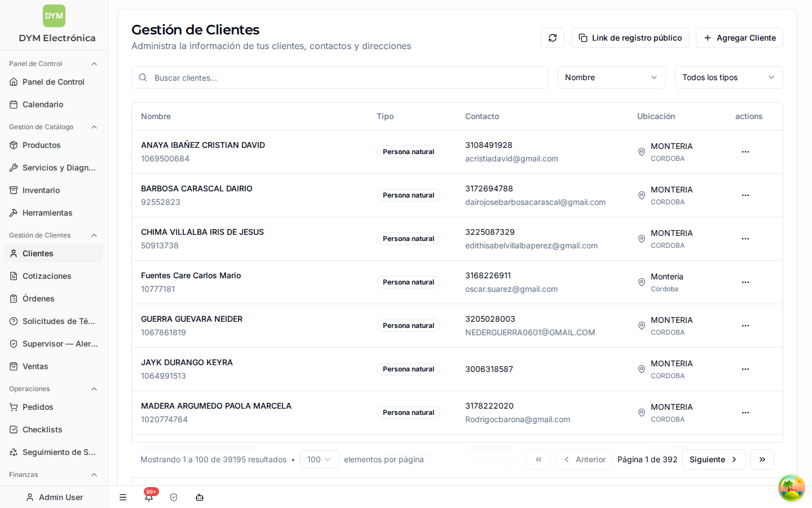Click the location pin for ANAYA IBAÑEZ row

pos(641,152)
